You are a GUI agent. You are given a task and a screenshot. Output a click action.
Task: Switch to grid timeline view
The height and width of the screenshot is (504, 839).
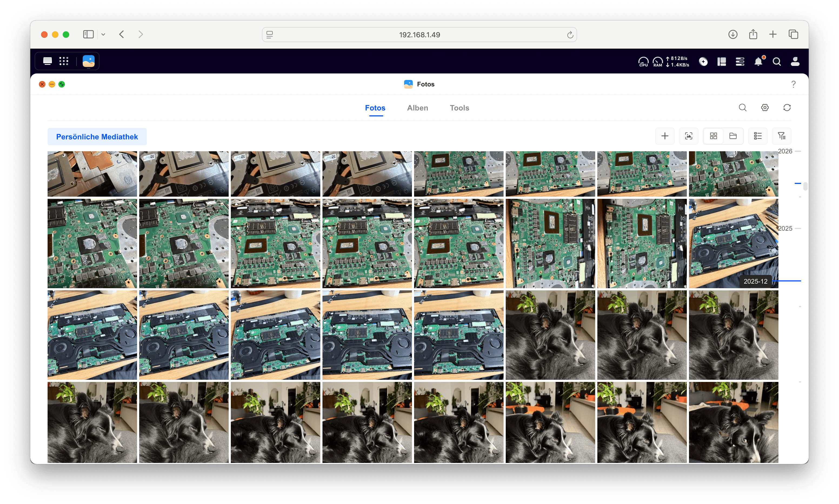coord(713,136)
